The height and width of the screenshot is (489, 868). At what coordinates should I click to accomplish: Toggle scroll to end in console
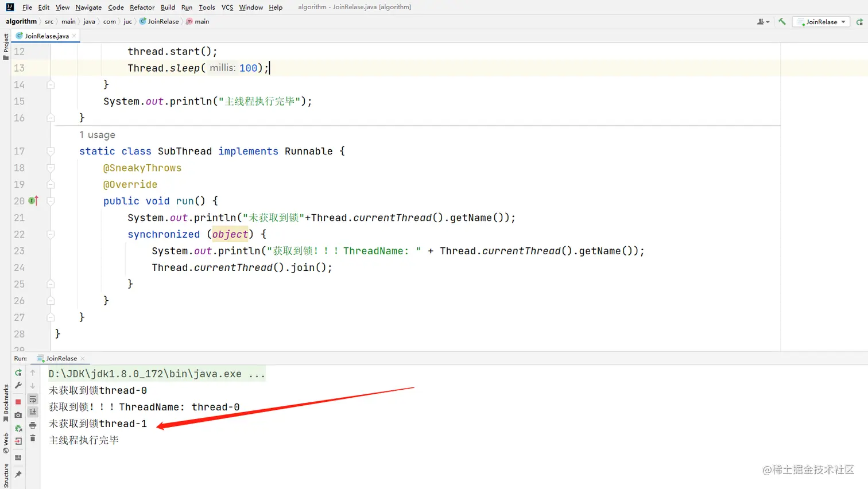33,412
